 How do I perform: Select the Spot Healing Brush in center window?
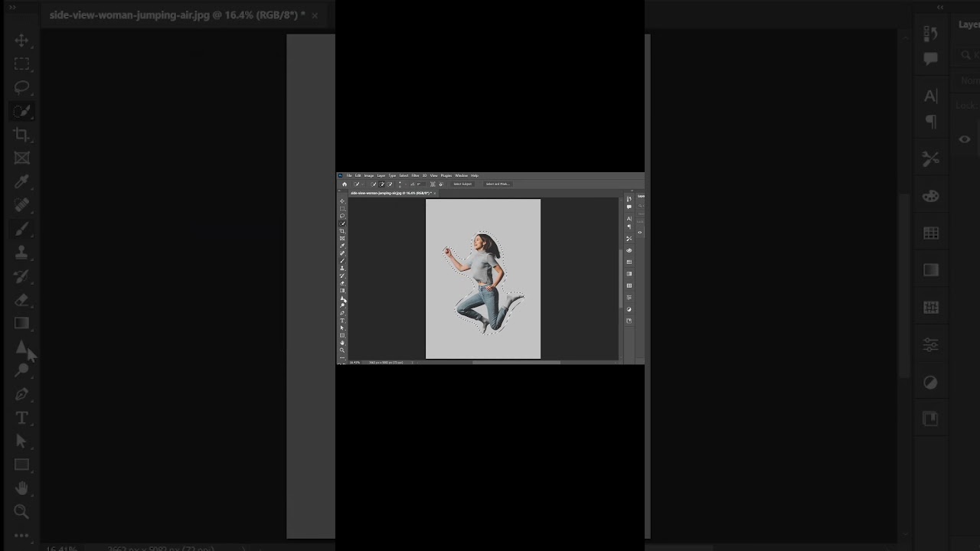(342, 253)
